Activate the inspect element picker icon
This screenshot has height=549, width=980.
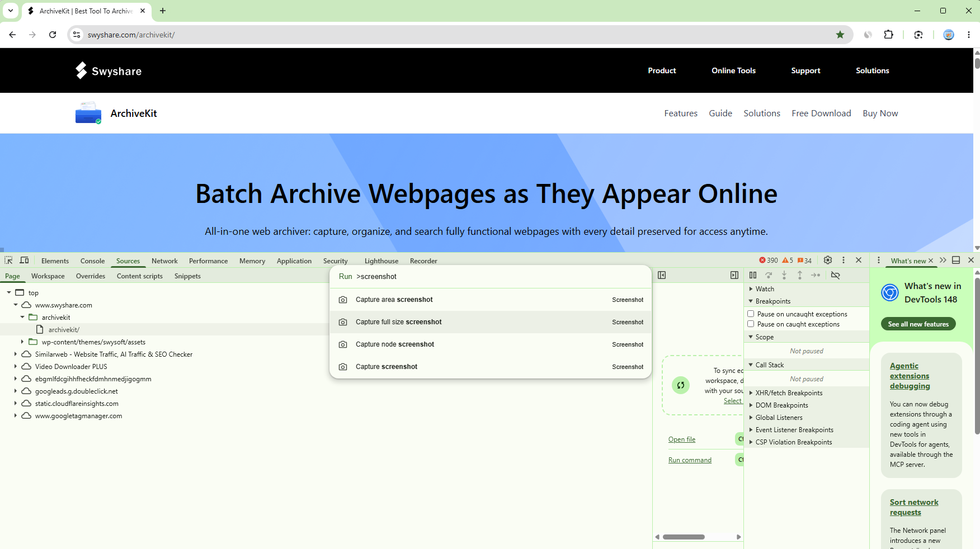(x=8, y=261)
